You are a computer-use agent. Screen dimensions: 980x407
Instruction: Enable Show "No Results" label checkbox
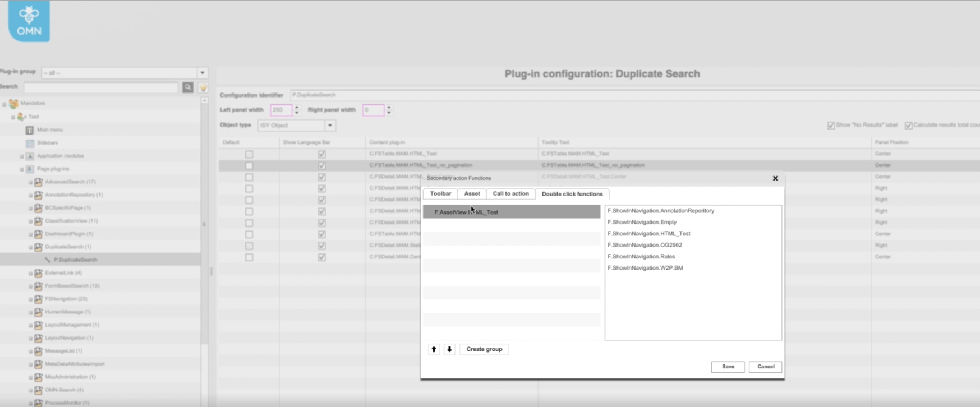pyautogui.click(x=831, y=125)
